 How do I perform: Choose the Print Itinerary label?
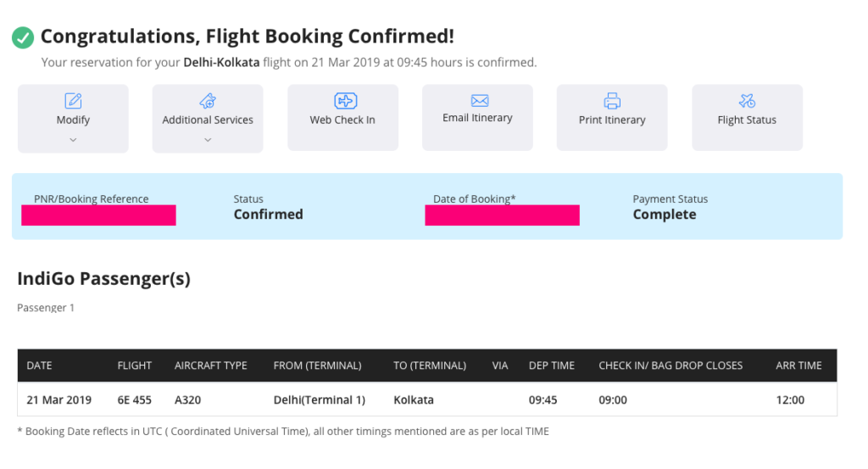pyautogui.click(x=612, y=120)
